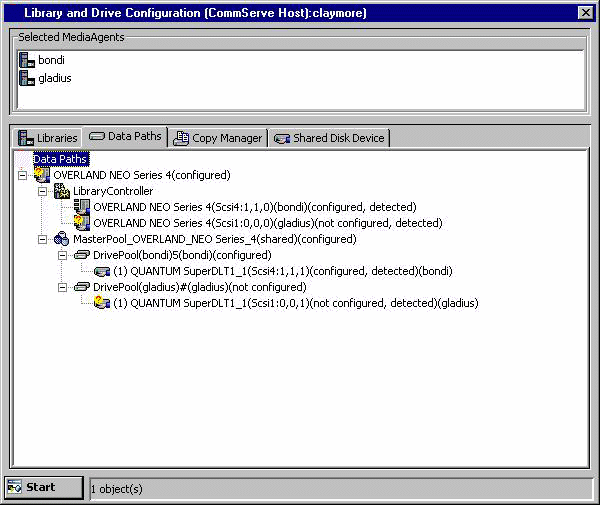Click the unconfigured QUANTUM SuperDLT1 gladius icon

point(102,303)
